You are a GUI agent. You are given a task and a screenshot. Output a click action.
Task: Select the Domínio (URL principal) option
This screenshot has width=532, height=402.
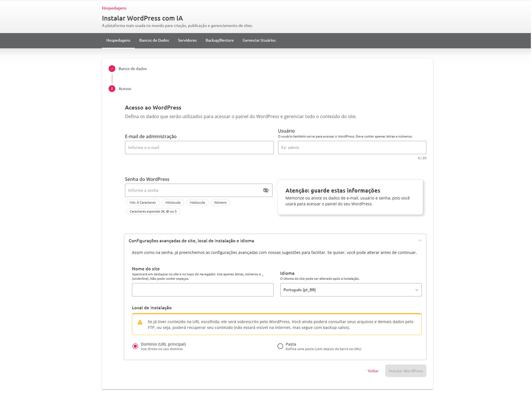pyautogui.click(x=135, y=346)
